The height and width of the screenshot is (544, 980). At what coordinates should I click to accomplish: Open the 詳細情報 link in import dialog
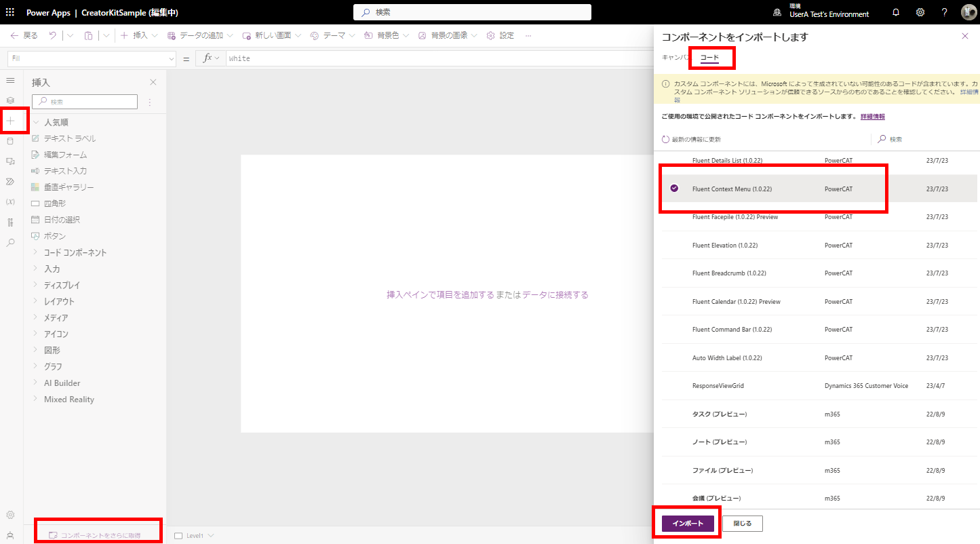pyautogui.click(x=873, y=116)
